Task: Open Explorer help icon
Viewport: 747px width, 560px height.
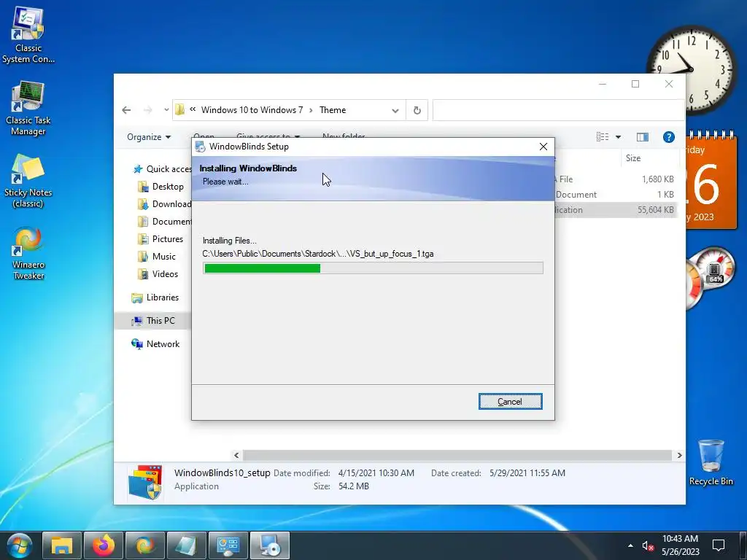Action: pyautogui.click(x=668, y=137)
